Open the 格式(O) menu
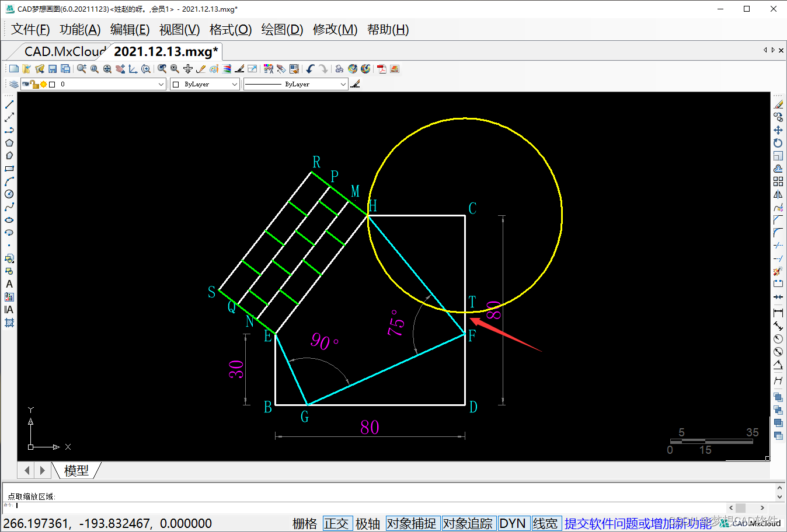The width and height of the screenshot is (787, 532). 231,29
